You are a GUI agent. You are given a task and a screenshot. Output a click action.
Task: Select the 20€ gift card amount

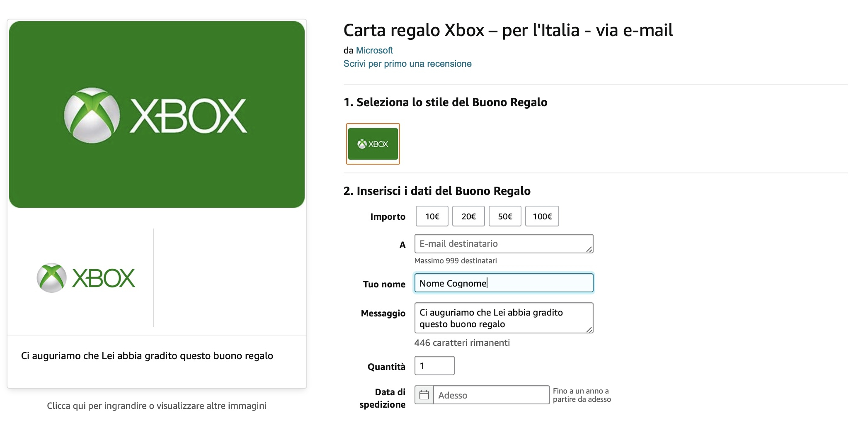(x=468, y=216)
